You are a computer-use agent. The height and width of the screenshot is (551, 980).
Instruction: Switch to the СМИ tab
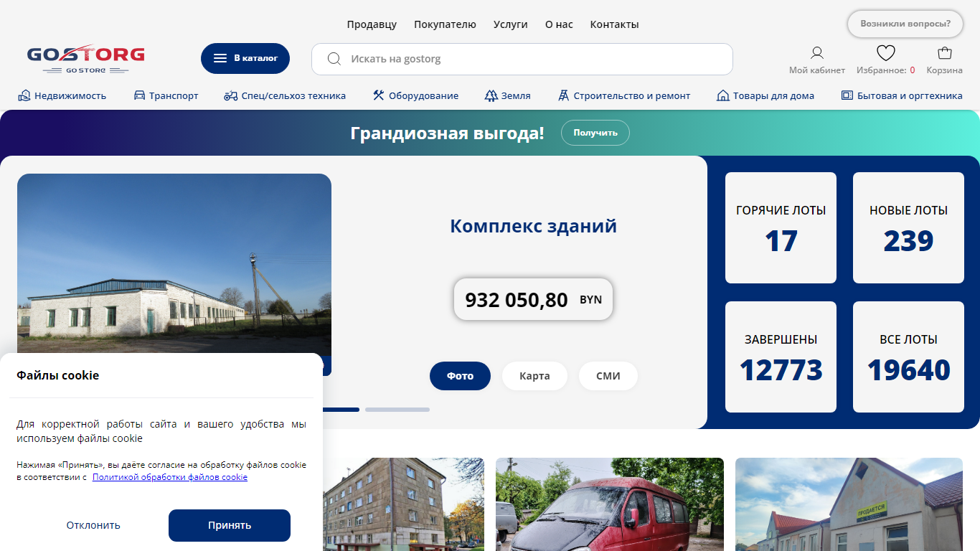point(608,376)
